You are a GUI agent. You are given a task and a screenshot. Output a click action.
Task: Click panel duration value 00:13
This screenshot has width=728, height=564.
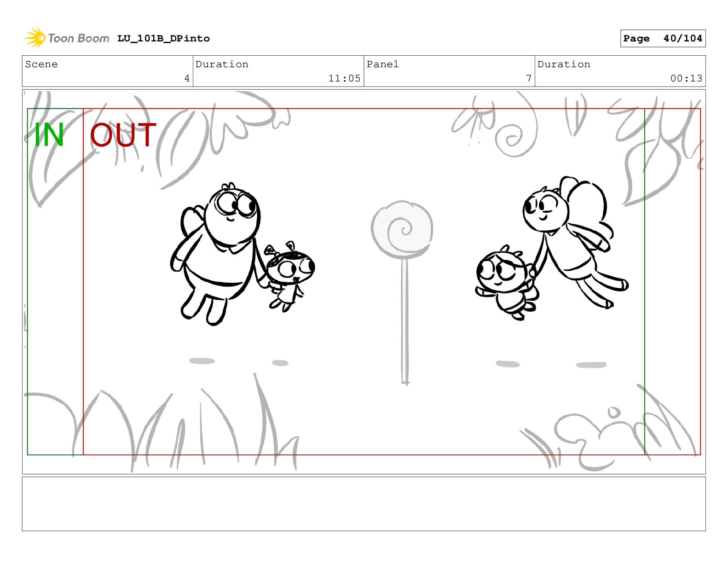click(x=686, y=79)
